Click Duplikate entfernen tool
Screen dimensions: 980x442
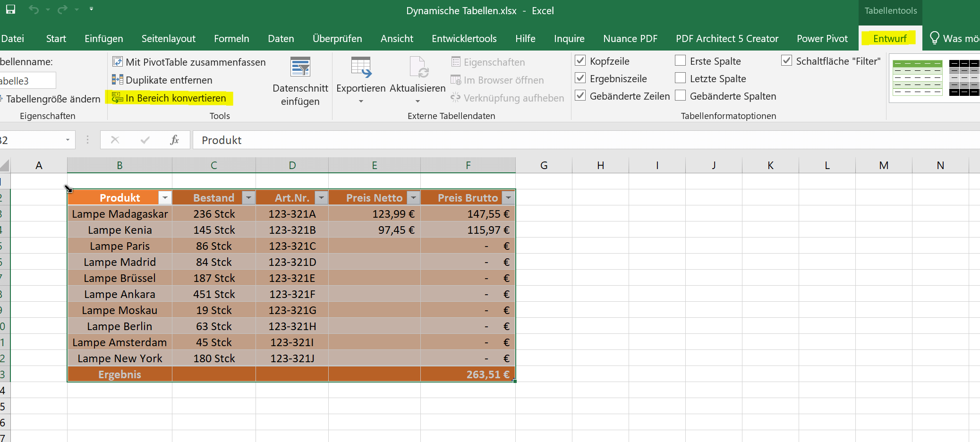tap(162, 80)
